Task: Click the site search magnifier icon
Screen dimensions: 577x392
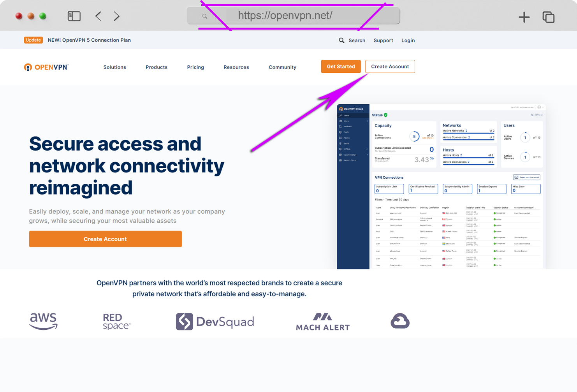Action: pos(341,40)
